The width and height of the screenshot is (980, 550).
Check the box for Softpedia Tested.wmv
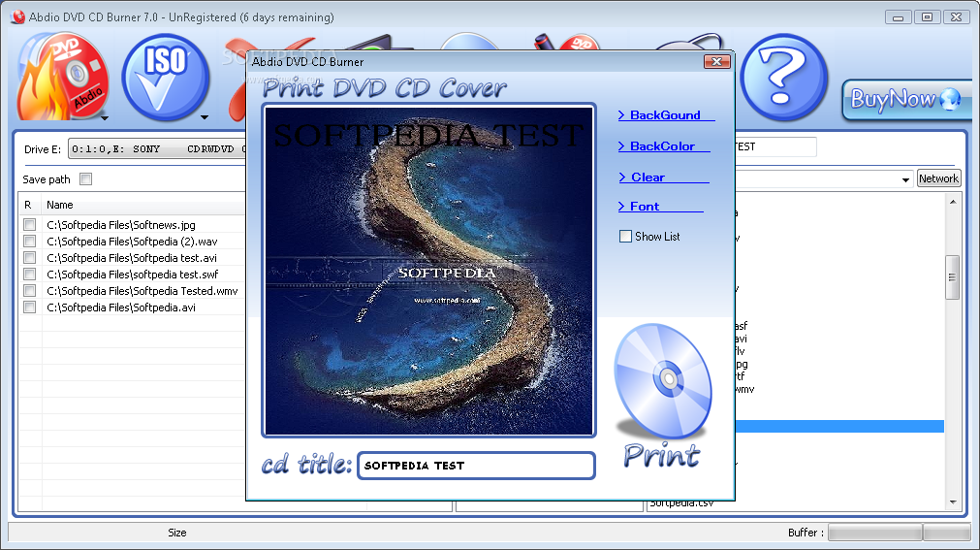tap(29, 290)
